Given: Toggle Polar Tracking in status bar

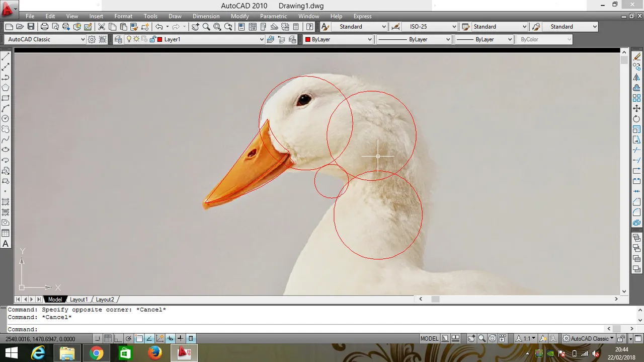Looking at the screenshot, I should [x=128, y=339].
